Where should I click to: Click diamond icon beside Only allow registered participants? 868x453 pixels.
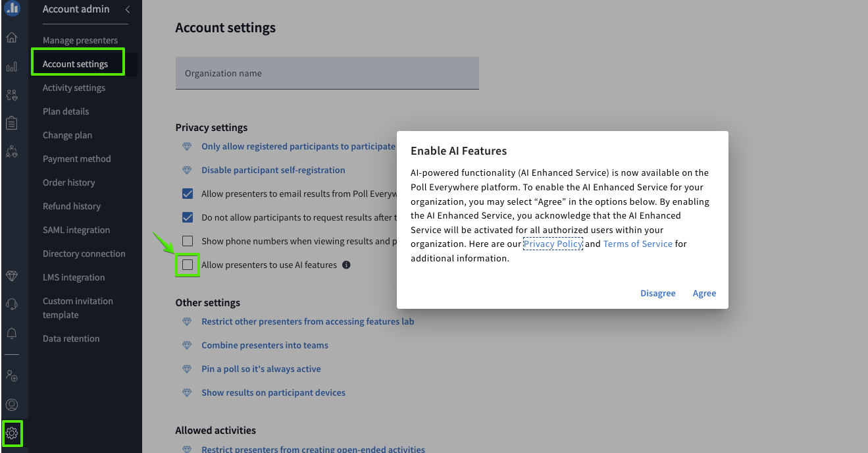pyautogui.click(x=188, y=146)
